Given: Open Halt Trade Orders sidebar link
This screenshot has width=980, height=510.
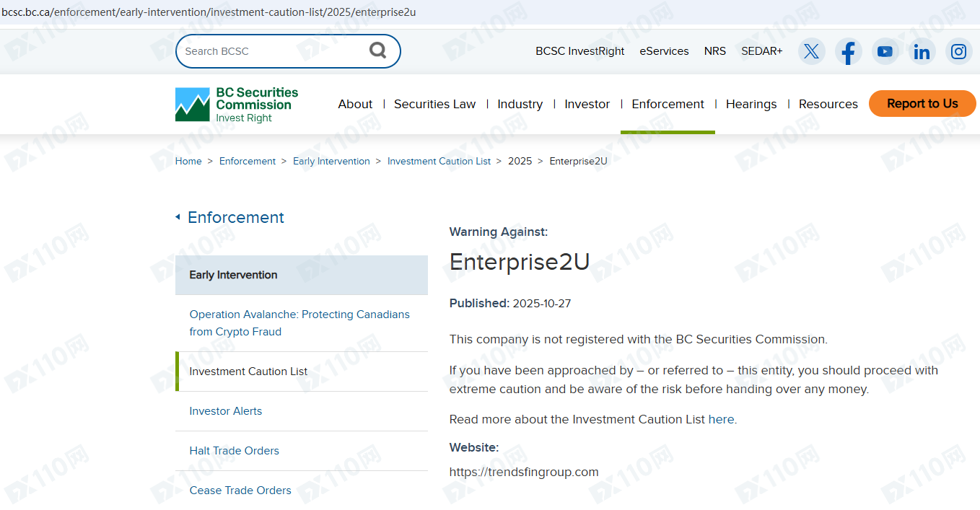Looking at the screenshot, I should click(x=234, y=451).
